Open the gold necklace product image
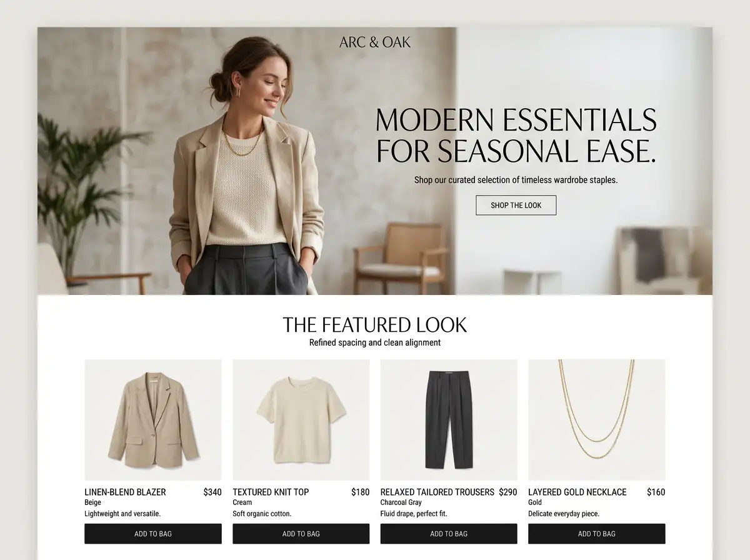This screenshot has width=750, height=560. pos(597,419)
